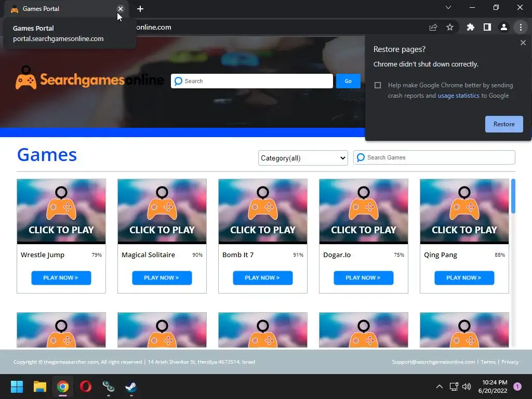Open the Privacy link in footer
The image size is (532, 399).
[510, 362]
